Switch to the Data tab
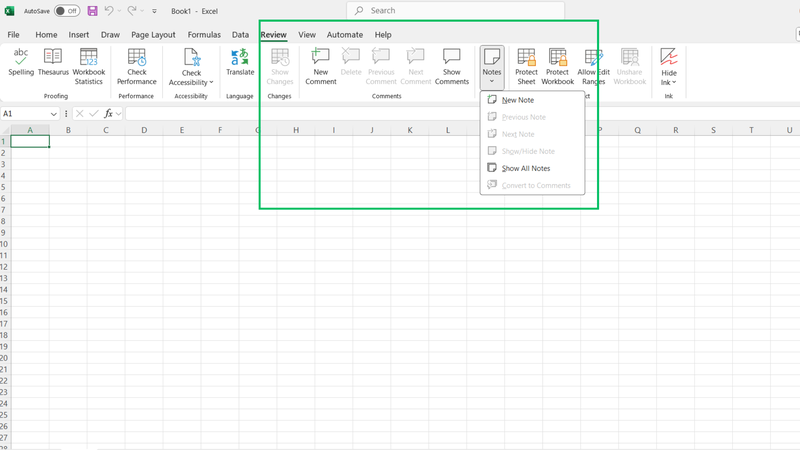 (x=240, y=35)
